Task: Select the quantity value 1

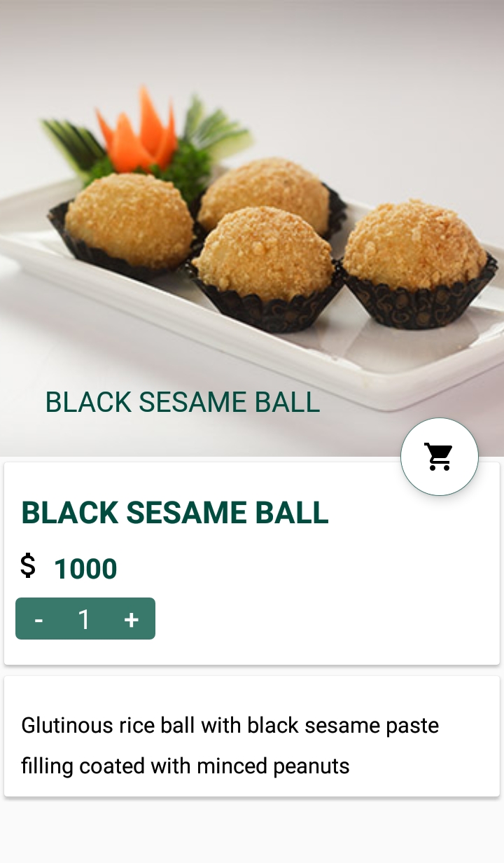Action: click(84, 619)
